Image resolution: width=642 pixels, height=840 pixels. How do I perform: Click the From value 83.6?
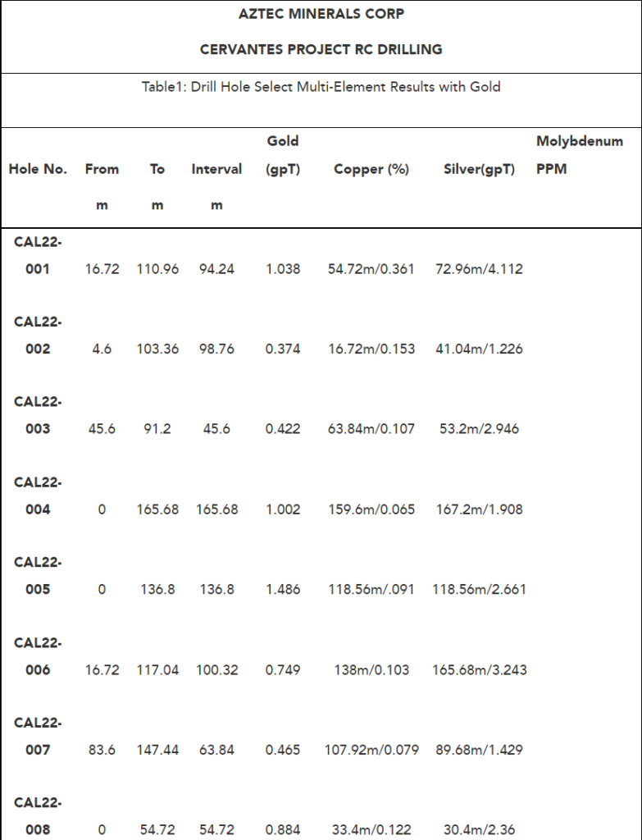102,750
